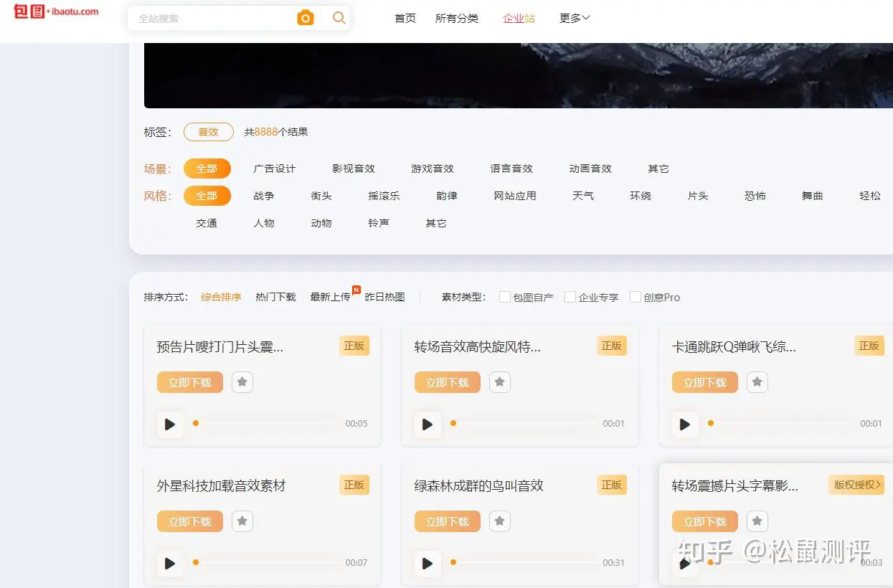
Task: Sort by 综合排序
Action: click(x=221, y=297)
